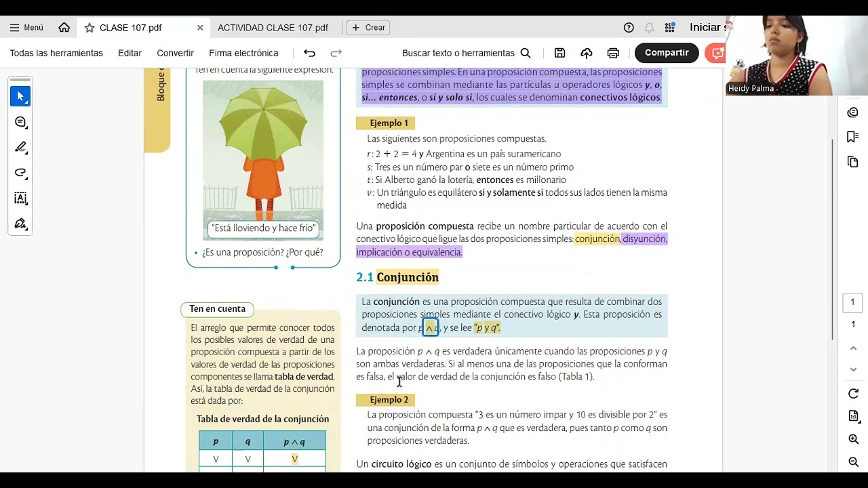Click Tabla de verdad de la conjunción title
This screenshot has height=488, width=868.
click(x=262, y=419)
